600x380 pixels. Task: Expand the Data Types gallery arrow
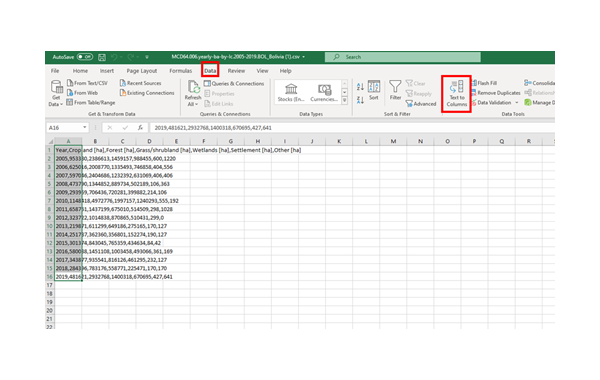pos(344,101)
